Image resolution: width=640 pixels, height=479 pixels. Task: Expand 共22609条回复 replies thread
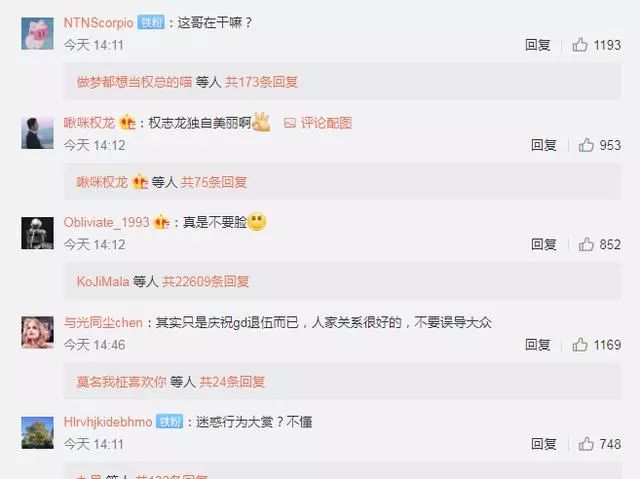(206, 281)
